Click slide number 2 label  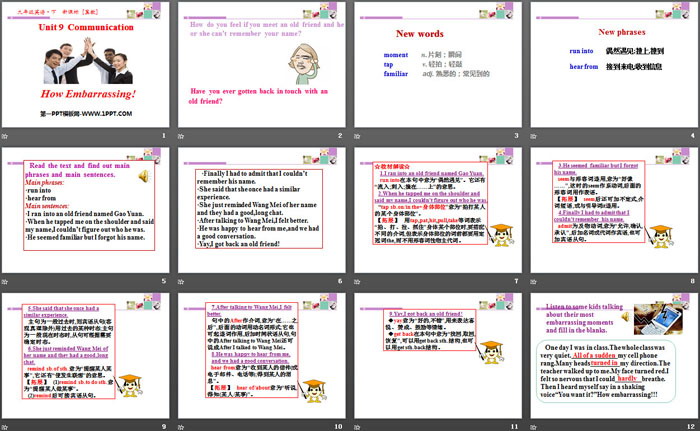[340, 135]
